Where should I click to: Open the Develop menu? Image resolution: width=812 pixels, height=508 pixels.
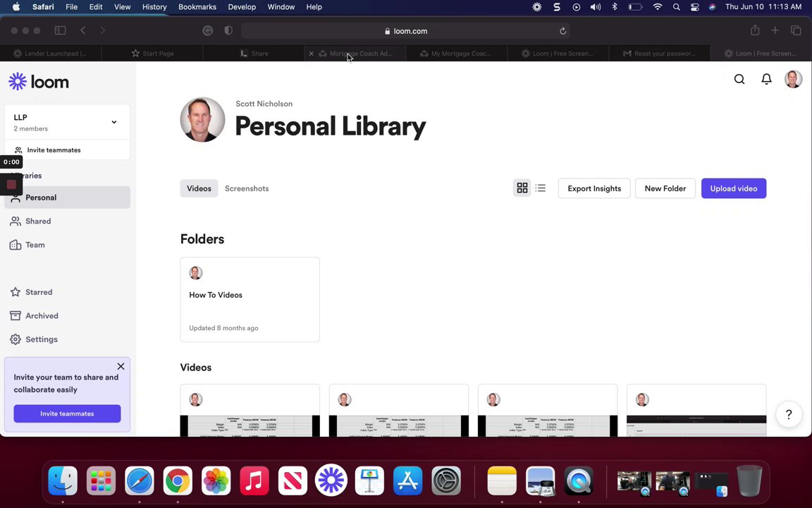coord(242,7)
